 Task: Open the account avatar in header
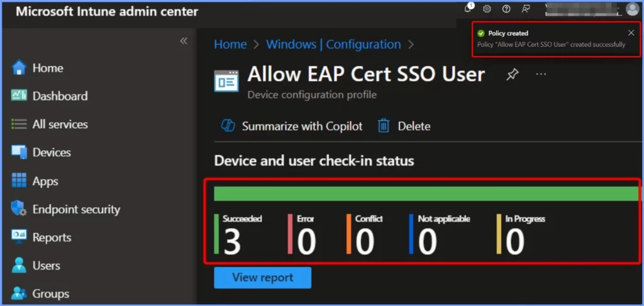633,9
